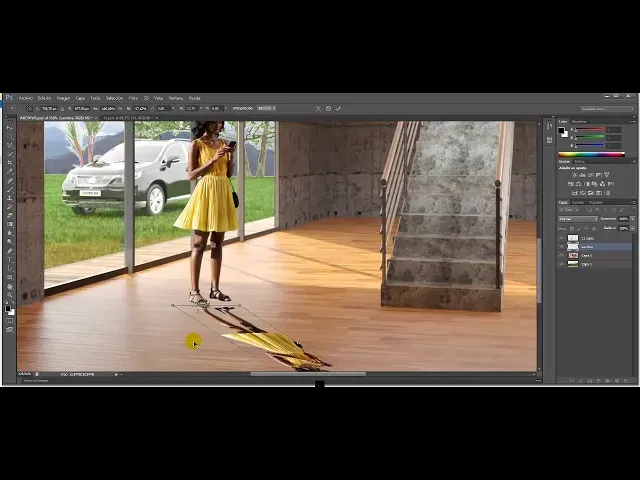The image size is (640, 480).
Task: Open the Archivo menu
Action: coord(26,98)
